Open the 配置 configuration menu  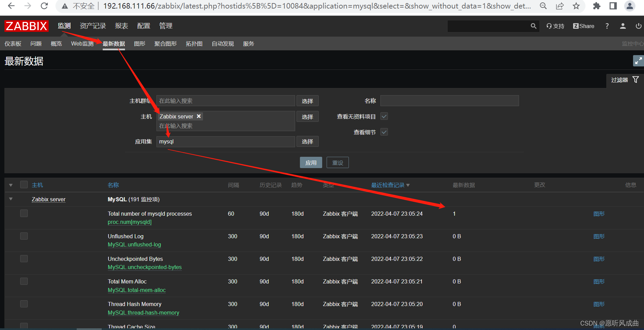(x=143, y=26)
